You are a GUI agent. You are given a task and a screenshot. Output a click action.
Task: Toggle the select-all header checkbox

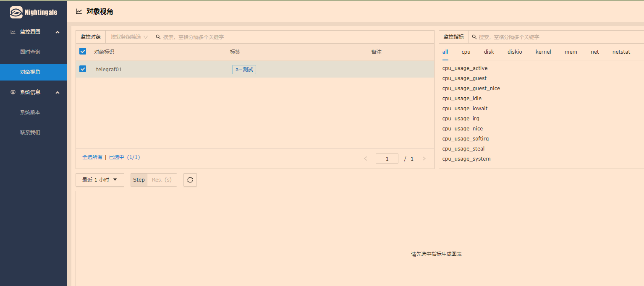tap(83, 51)
